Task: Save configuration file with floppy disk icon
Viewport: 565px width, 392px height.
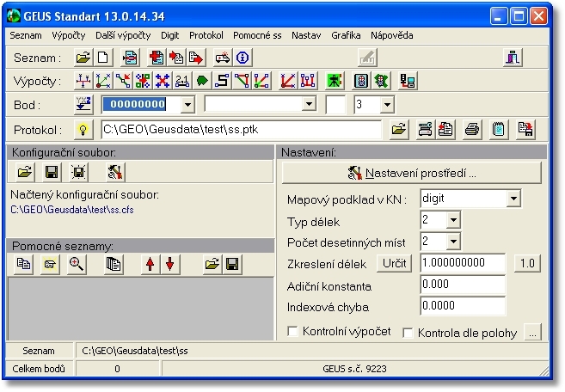Action: 52,172
